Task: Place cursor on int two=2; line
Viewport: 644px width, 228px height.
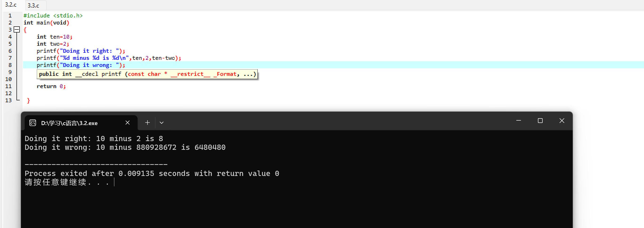Action: pyautogui.click(x=53, y=44)
